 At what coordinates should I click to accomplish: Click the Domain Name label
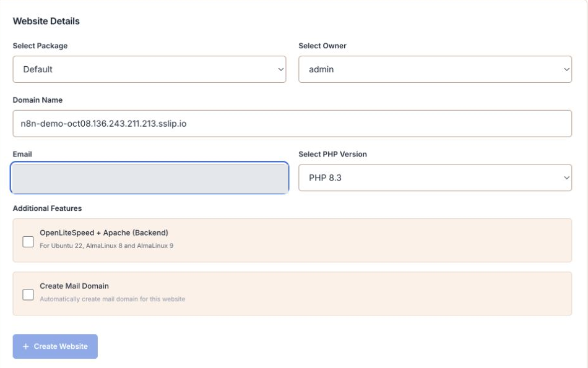[x=38, y=100]
